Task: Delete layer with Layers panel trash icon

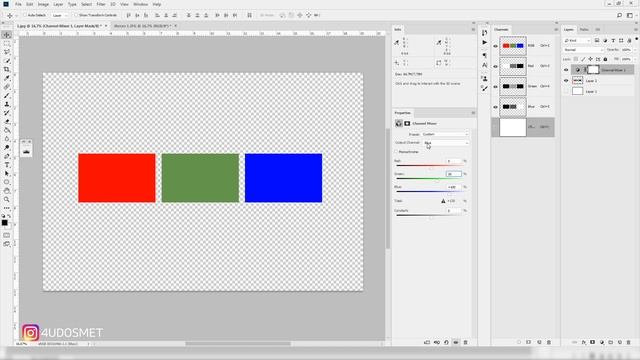Action: [x=629, y=342]
